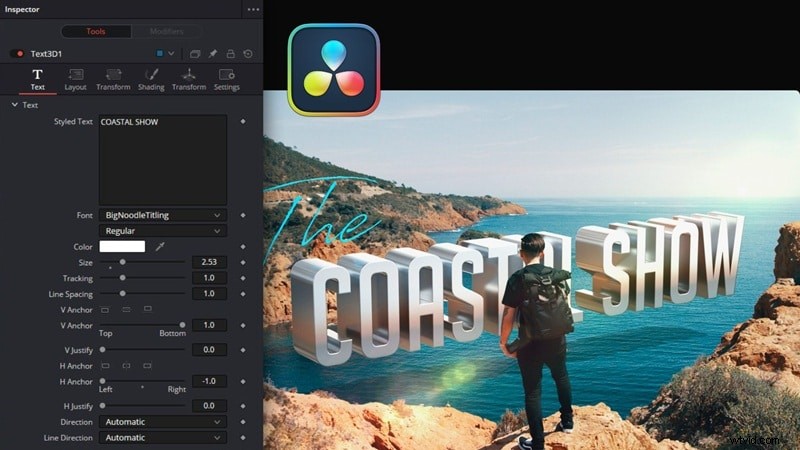Click the Size value field 2.53
This screenshot has width=800, height=450.
209,262
